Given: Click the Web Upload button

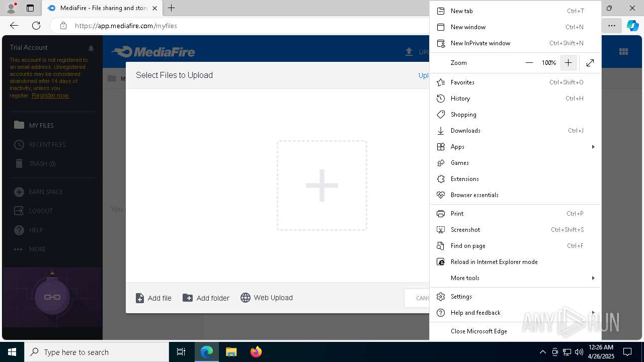Looking at the screenshot, I should [267, 298].
